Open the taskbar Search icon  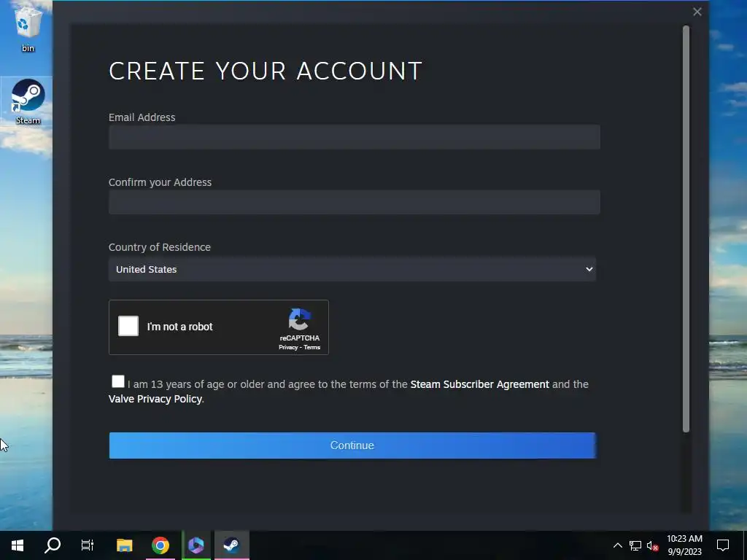[53, 545]
